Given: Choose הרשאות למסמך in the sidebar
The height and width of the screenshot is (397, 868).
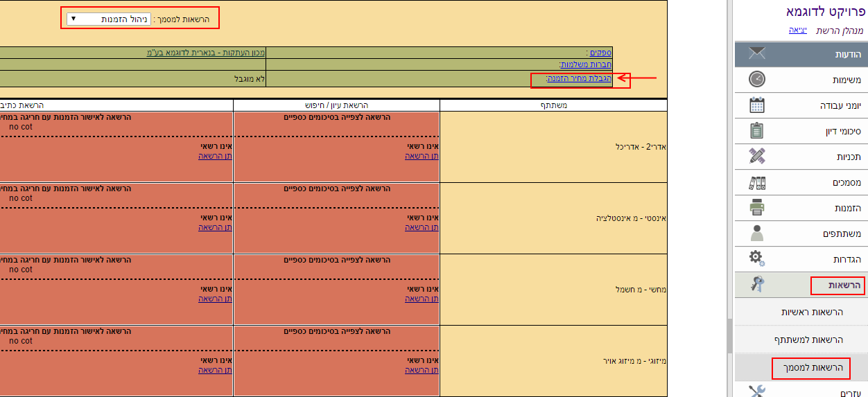Looking at the screenshot, I should [x=810, y=368].
